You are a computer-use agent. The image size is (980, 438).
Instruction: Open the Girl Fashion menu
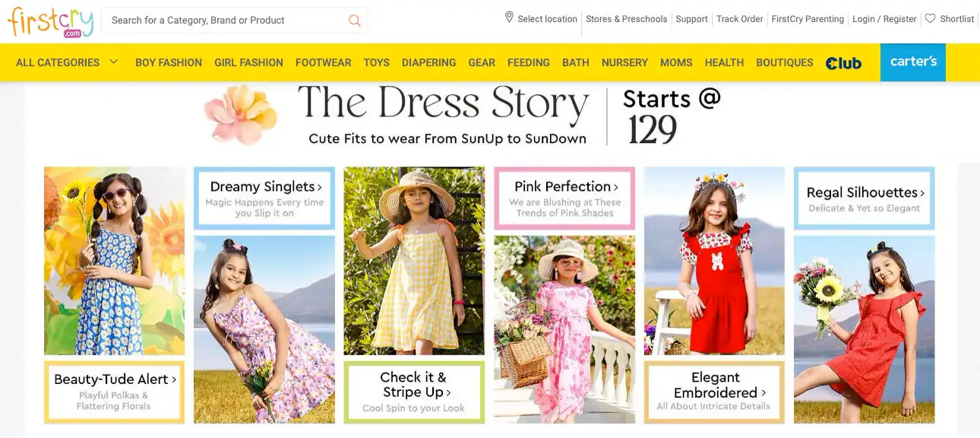click(248, 62)
